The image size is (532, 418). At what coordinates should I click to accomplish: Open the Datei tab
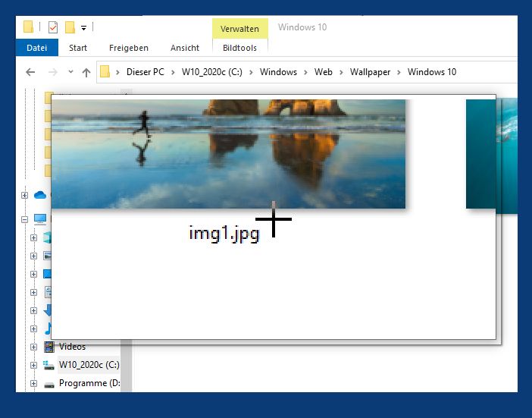click(36, 48)
